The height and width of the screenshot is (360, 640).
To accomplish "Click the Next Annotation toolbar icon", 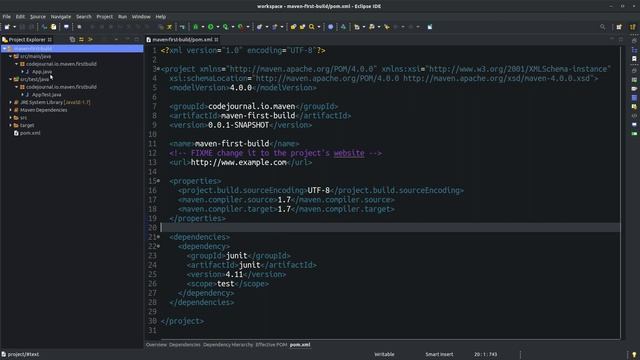I will [x=357, y=27].
